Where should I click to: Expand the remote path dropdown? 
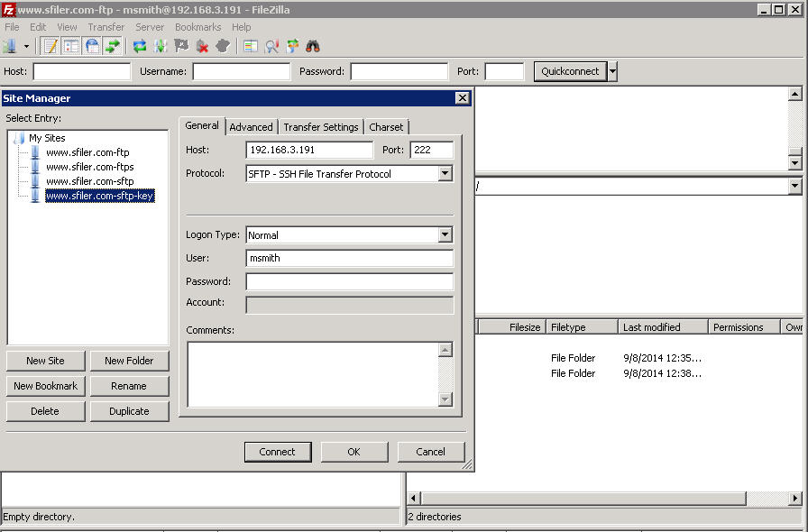tap(795, 186)
